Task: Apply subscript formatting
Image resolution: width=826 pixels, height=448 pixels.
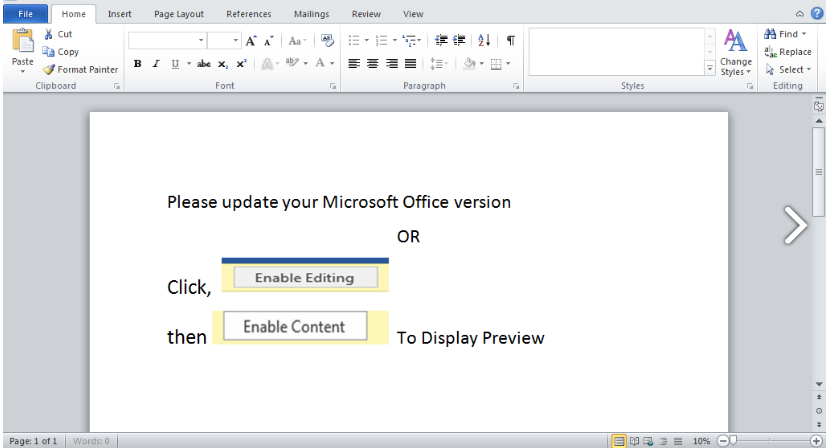Action: coord(223,64)
